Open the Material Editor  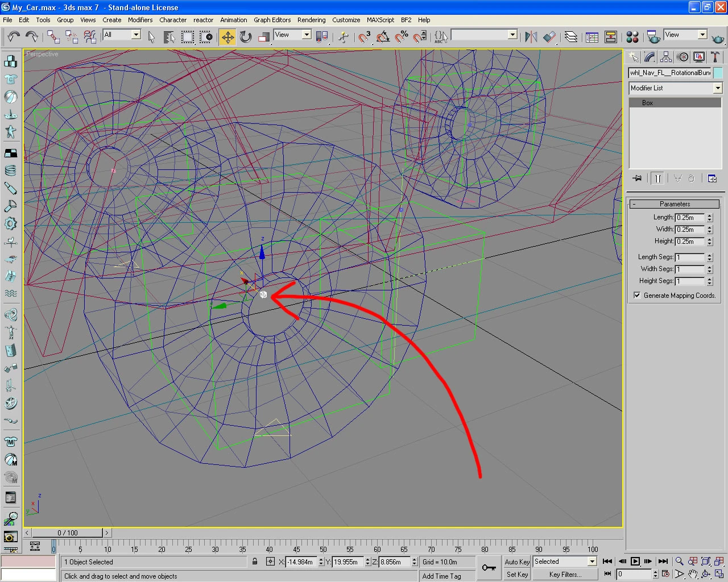point(632,38)
